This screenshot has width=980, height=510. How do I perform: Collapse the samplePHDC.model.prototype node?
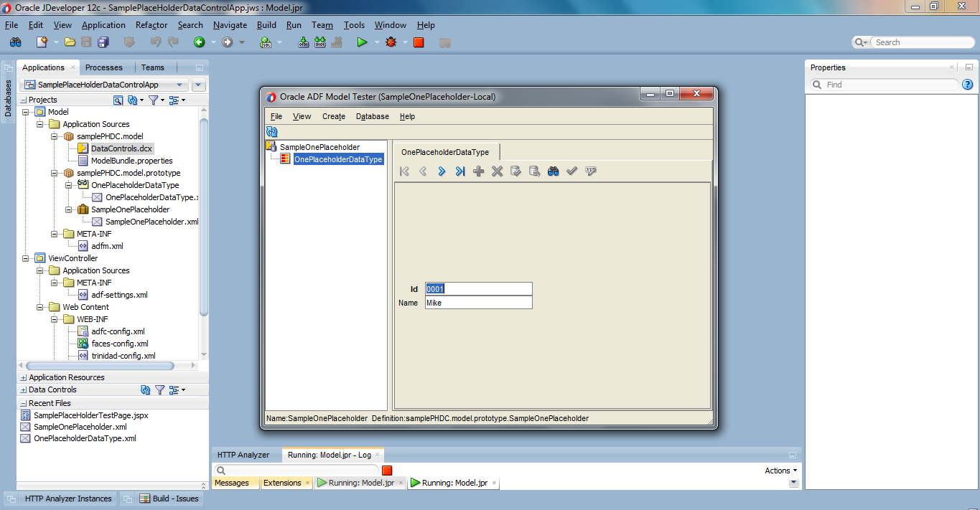click(54, 172)
